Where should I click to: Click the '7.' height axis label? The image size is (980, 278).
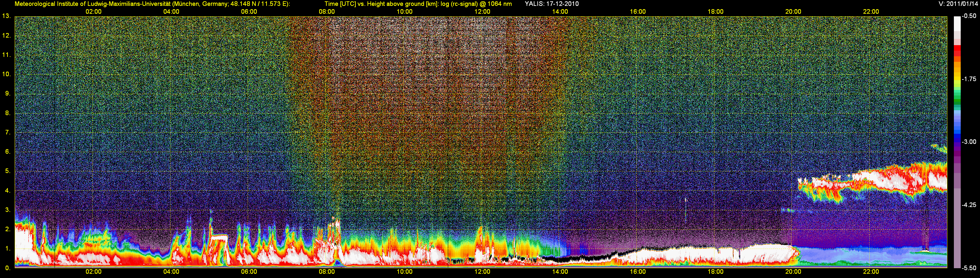(x=8, y=132)
